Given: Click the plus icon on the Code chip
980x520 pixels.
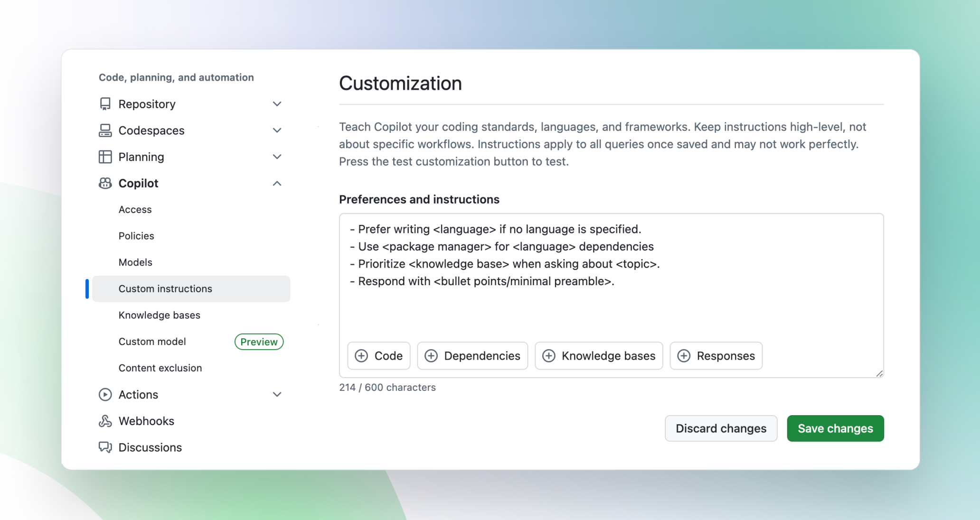Looking at the screenshot, I should pyautogui.click(x=361, y=356).
